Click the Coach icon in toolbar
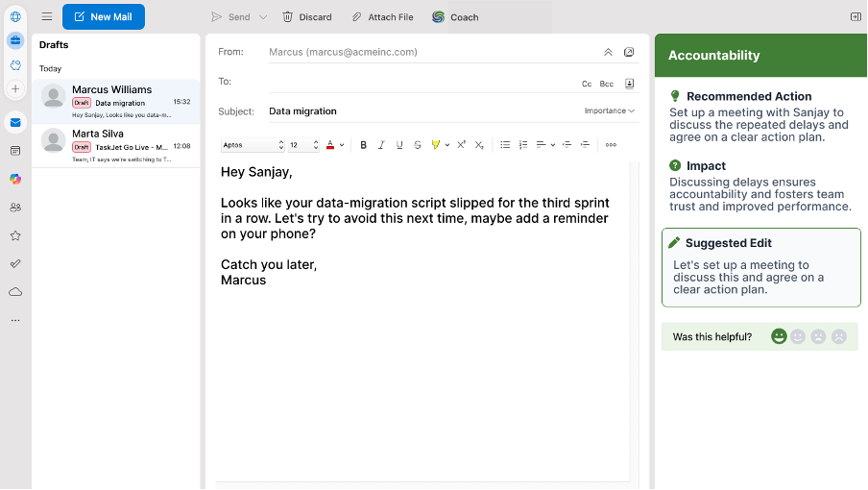Image resolution: width=868 pixels, height=490 pixels. coord(439,17)
